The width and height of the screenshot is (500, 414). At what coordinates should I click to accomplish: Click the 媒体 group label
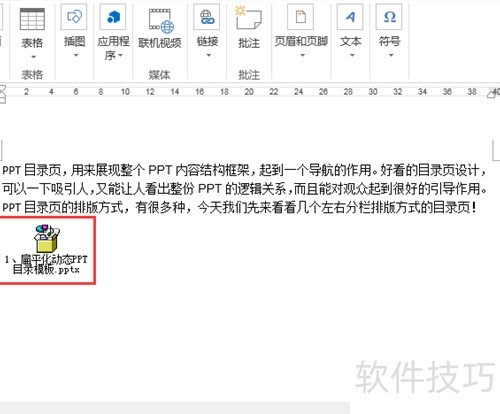[159, 75]
